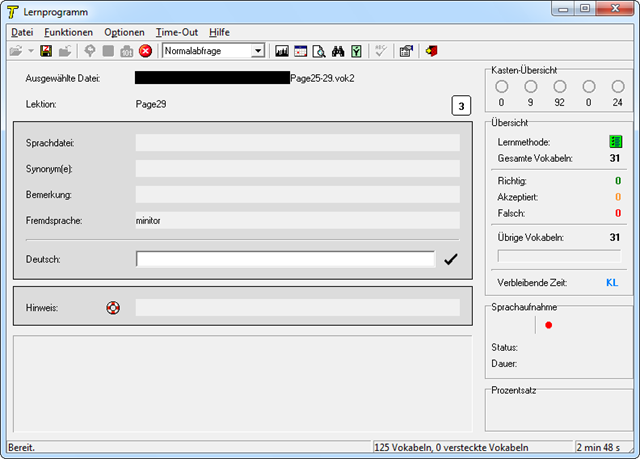This screenshot has width=640, height=459.
Task: Open the Funktionen menu
Action: (x=68, y=32)
